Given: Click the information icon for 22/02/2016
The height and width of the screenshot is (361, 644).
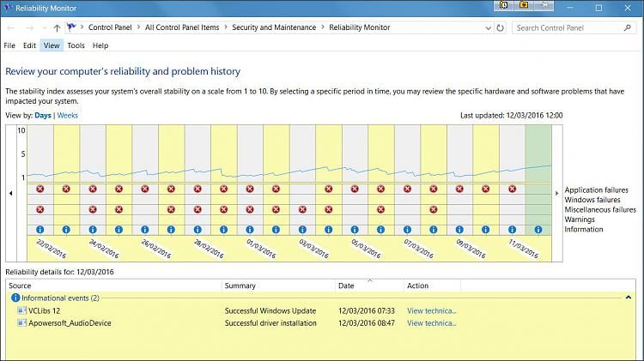Looking at the screenshot, I should pos(39,230).
